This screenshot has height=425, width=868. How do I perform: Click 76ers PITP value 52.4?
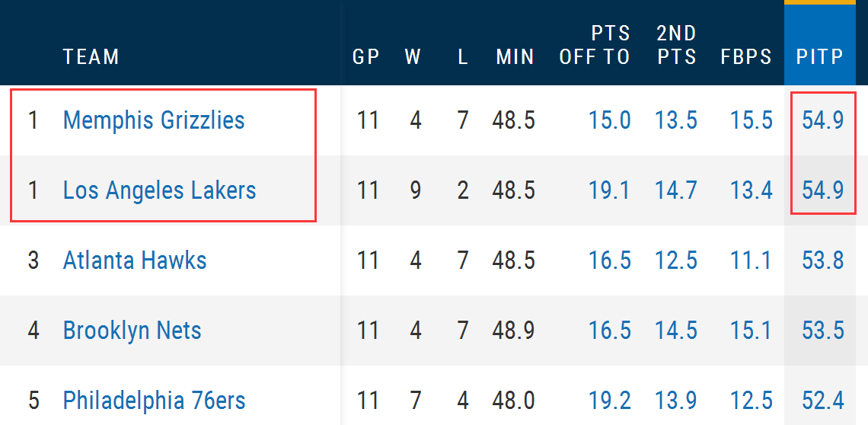point(822,400)
